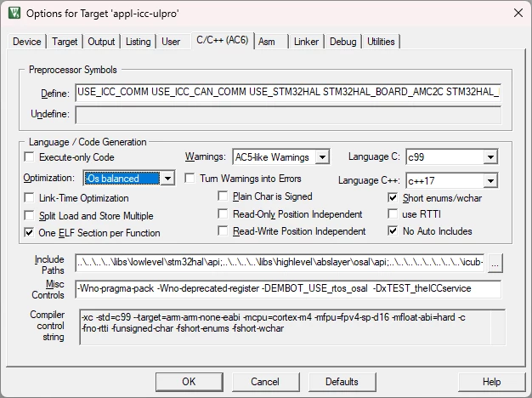Screen dimensions: 532x398
Task: Click the Keil uVision title bar icon
Action: pos(14,14)
